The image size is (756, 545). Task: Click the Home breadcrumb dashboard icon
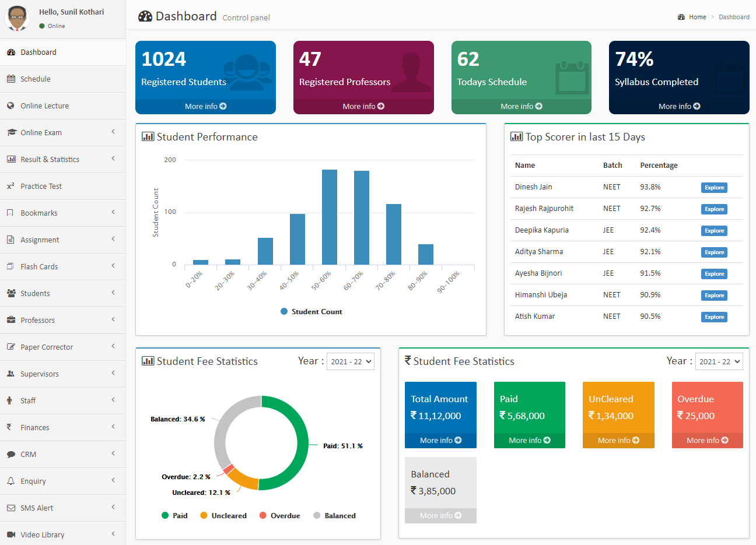[x=681, y=17]
